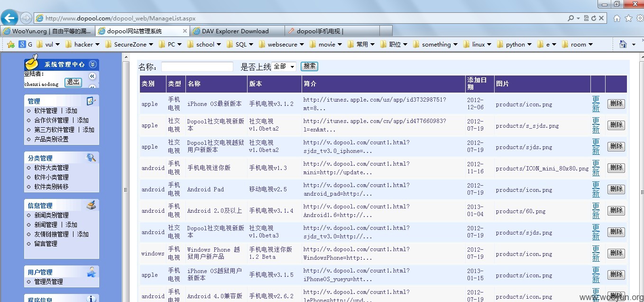The image size is (644, 302).
Task: Expand the hacker bookmarks folder
Action: tap(83, 44)
